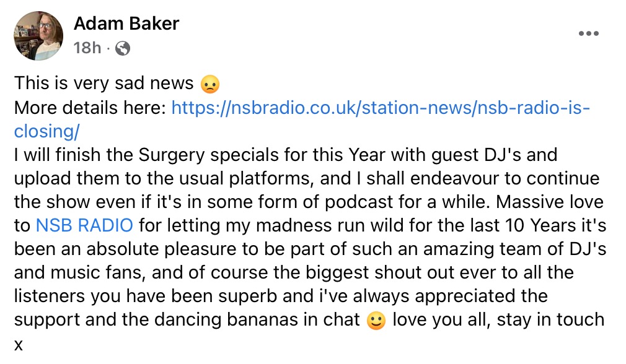Click the "More details here:" text
626x364 pixels.
90,108
